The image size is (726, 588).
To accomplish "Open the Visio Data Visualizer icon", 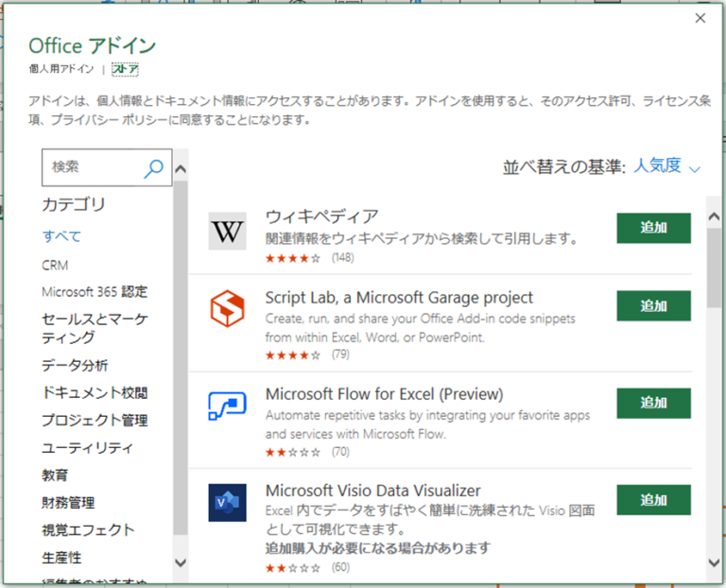I will (x=227, y=503).
